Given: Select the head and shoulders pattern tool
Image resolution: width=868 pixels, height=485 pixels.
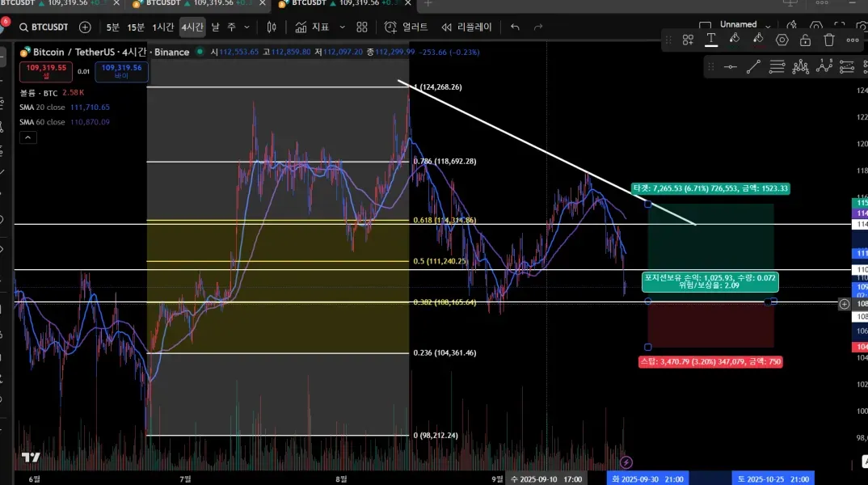Looking at the screenshot, I should 800,67.
